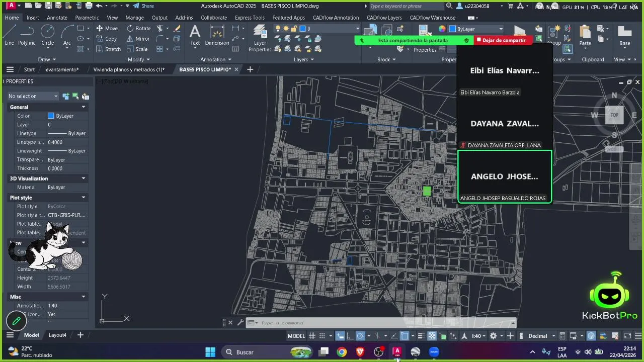The width and height of the screenshot is (644, 362).
Task: Expand the Modify panel
Action: (x=139, y=59)
